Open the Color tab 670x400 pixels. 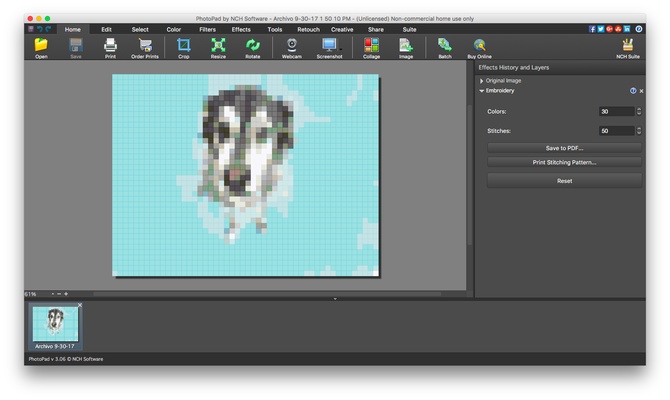click(173, 29)
